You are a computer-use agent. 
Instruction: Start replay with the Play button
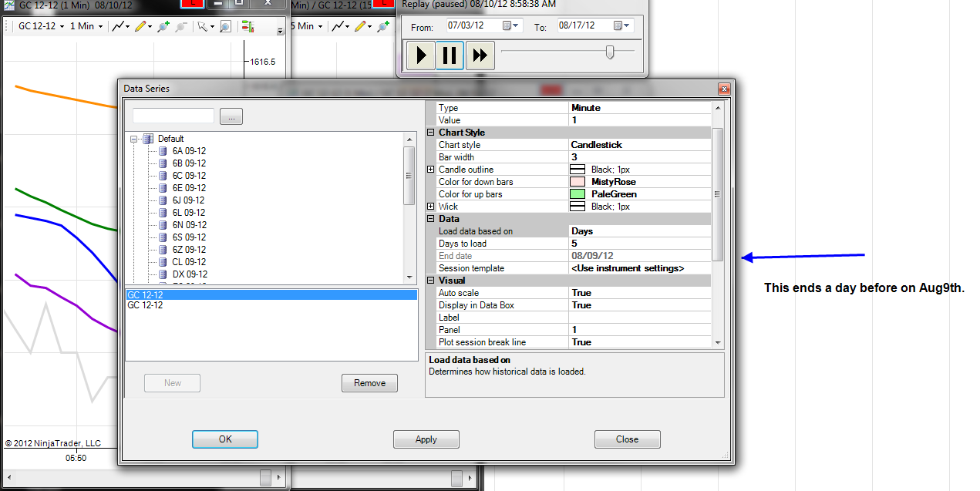point(421,55)
